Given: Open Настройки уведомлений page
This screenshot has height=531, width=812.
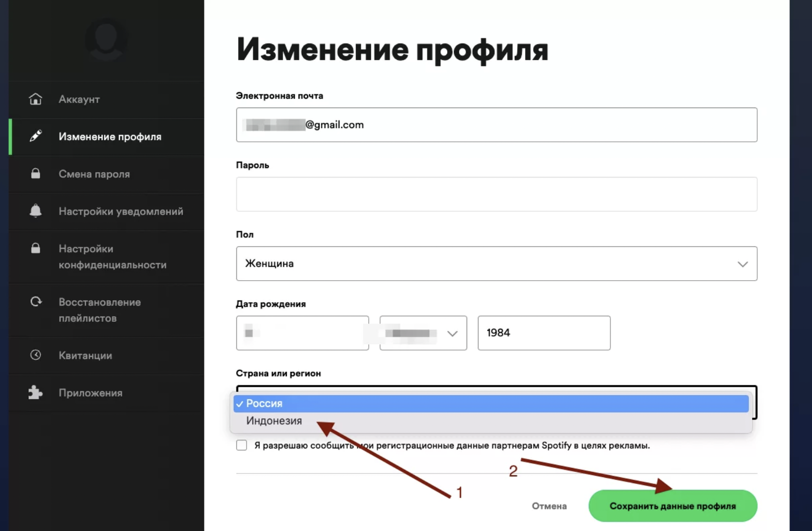Looking at the screenshot, I should 106,212.
